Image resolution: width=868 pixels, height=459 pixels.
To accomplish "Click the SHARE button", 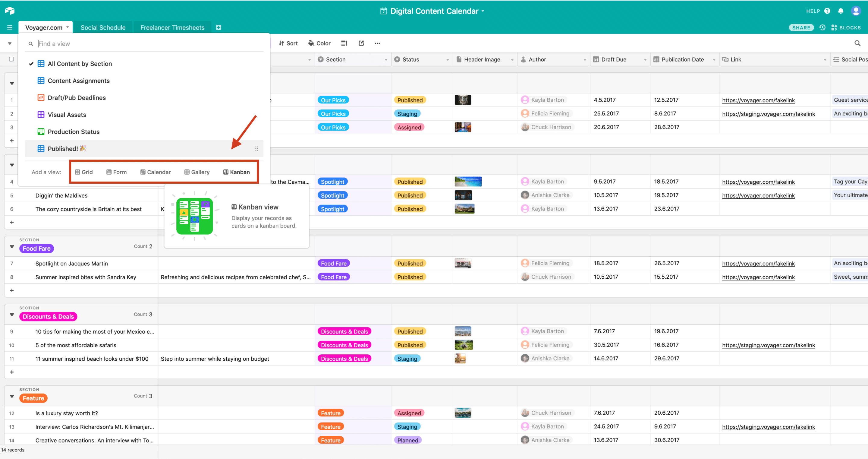I will [801, 27].
